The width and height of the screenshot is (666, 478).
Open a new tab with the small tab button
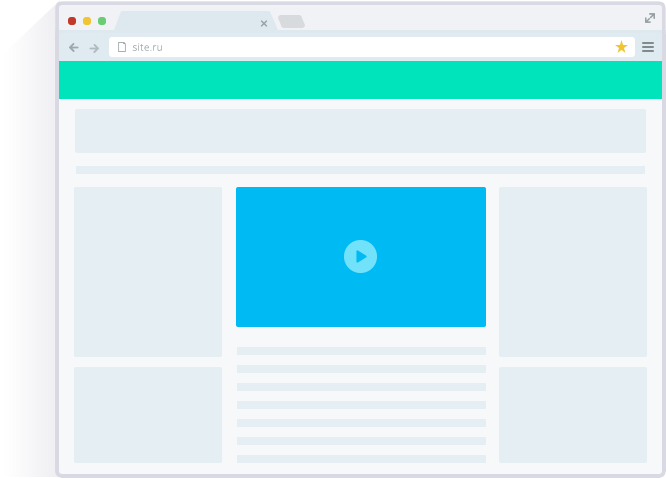291,22
